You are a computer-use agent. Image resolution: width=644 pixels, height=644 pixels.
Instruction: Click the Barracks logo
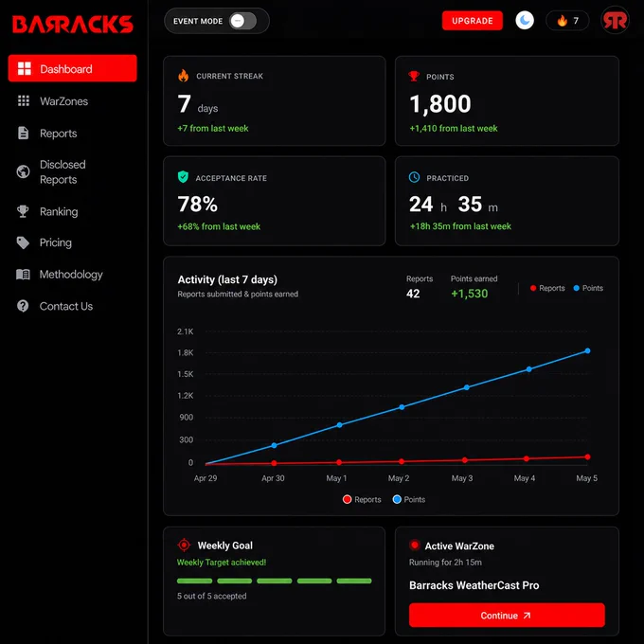click(73, 25)
